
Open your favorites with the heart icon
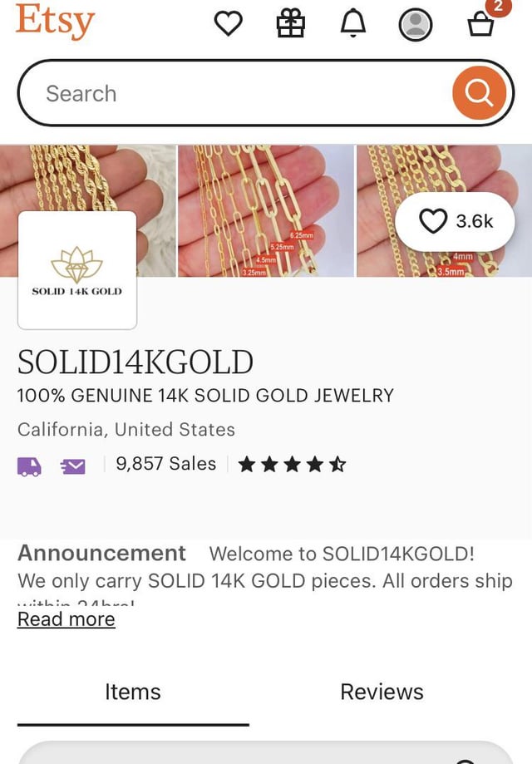coord(229,23)
